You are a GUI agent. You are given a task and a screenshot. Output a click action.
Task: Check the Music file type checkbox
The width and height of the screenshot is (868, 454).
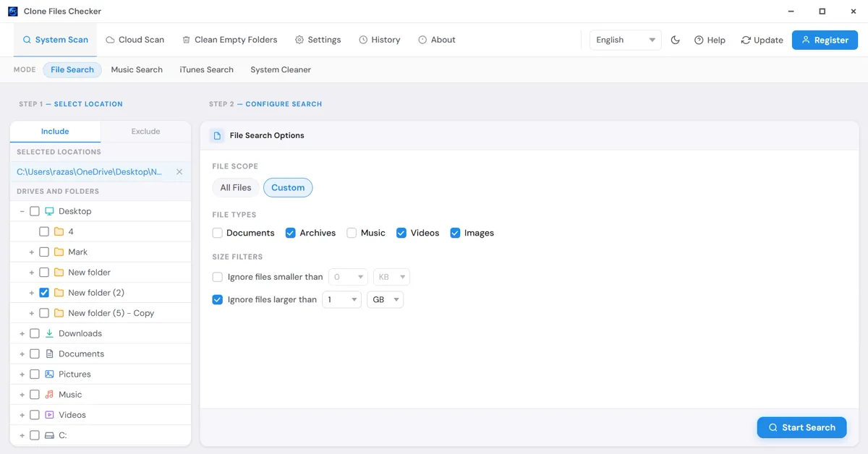(x=352, y=233)
